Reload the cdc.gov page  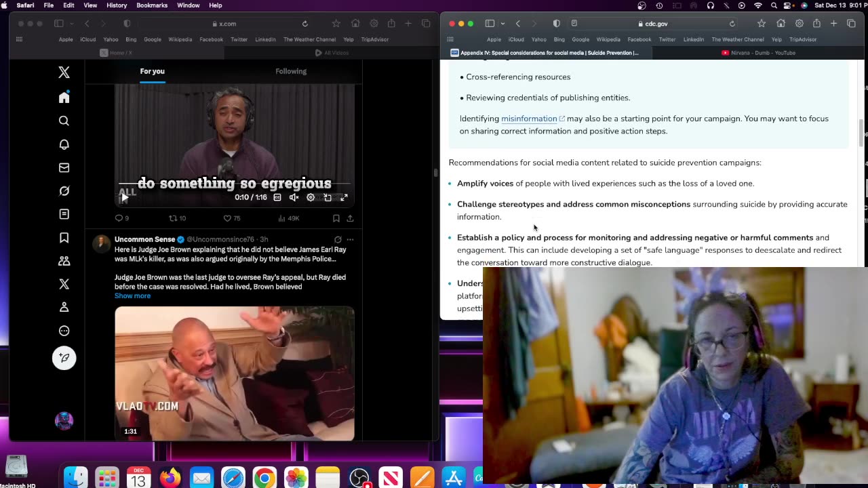[732, 24]
